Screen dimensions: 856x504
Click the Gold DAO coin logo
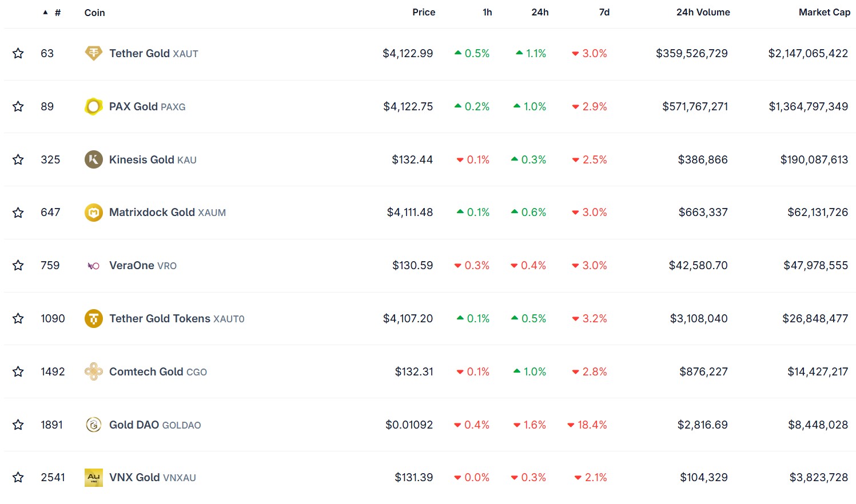click(93, 425)
